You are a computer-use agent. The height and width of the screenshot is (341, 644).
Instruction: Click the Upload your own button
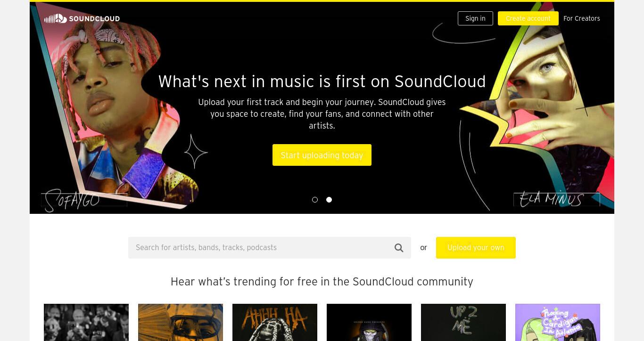tap(476, 248)
